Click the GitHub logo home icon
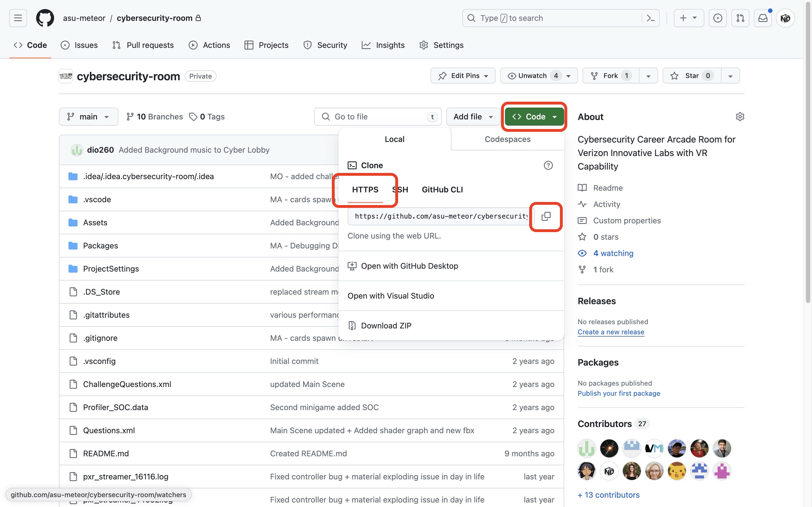The width and height of the screenshot is (812, 507). coord(45,18)
